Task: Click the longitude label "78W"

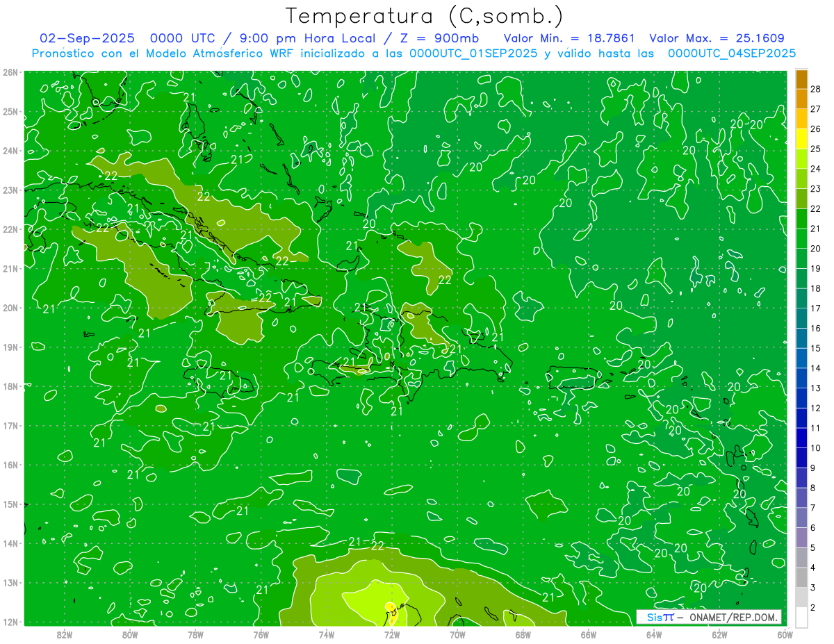Action: [x=195, y=634]
